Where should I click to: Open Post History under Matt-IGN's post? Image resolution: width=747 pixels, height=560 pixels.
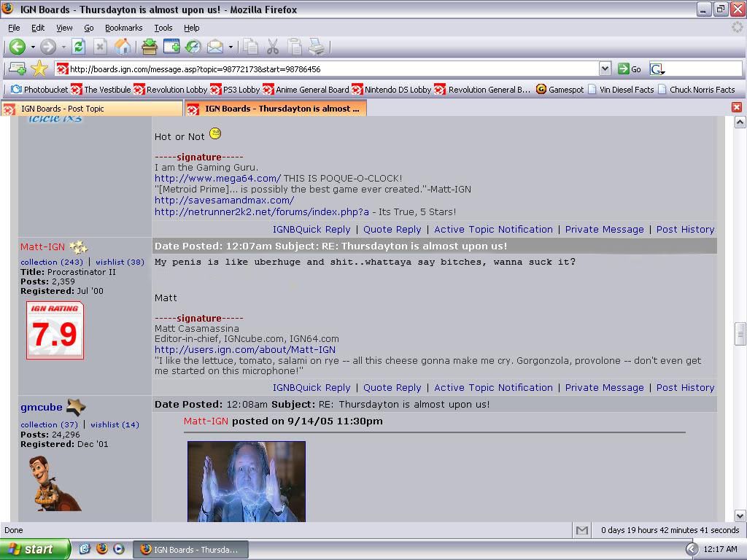[685, 388]
